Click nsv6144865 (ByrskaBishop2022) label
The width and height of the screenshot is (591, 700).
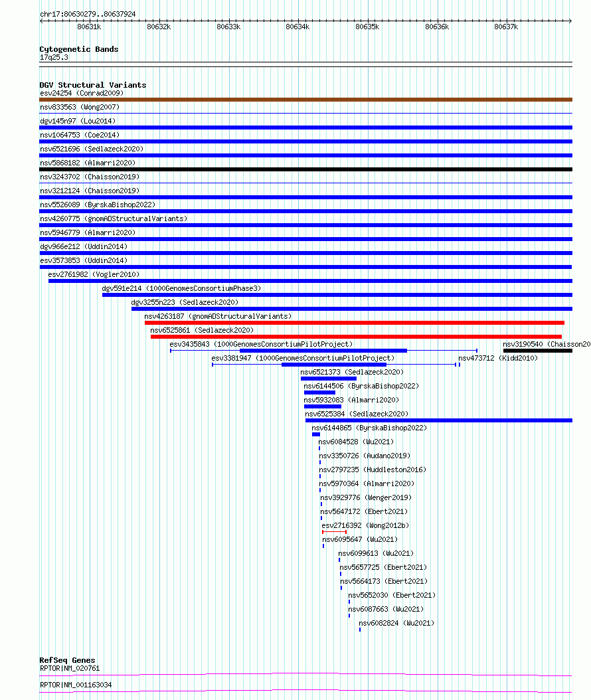[x=369, y=428]
